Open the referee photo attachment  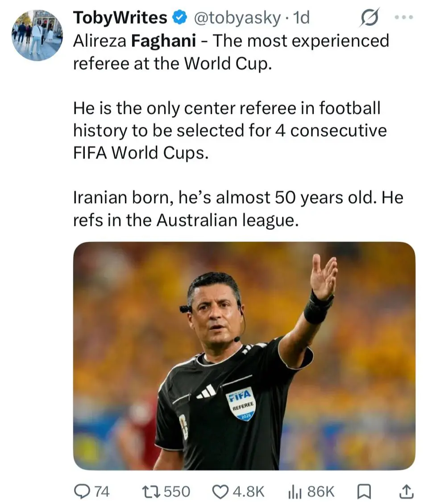pos(244,356)
